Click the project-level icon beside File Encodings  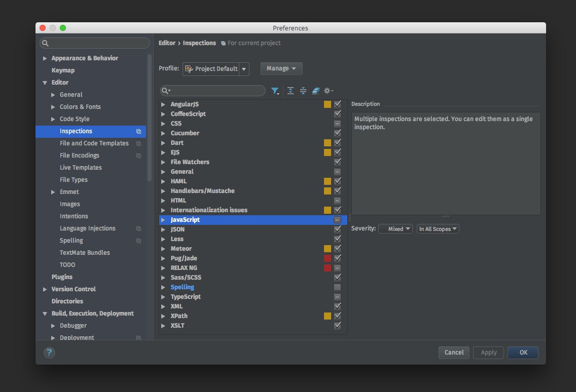tap(138, 155)
